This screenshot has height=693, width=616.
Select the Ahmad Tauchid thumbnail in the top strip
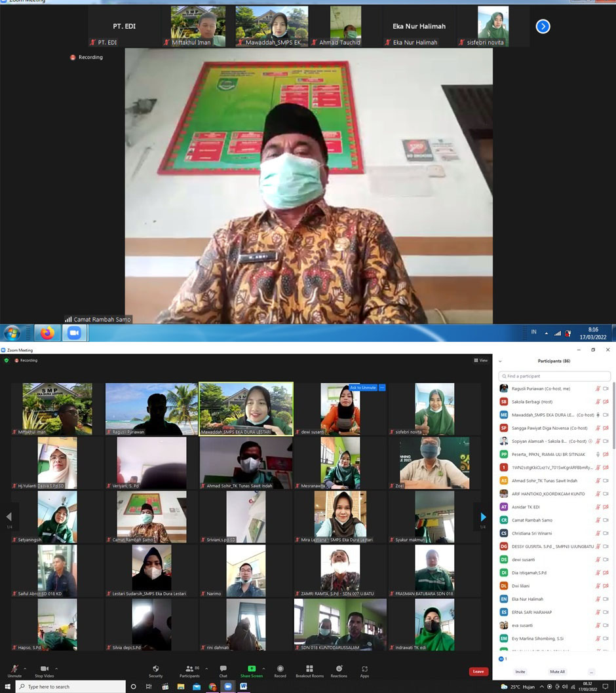346,26
